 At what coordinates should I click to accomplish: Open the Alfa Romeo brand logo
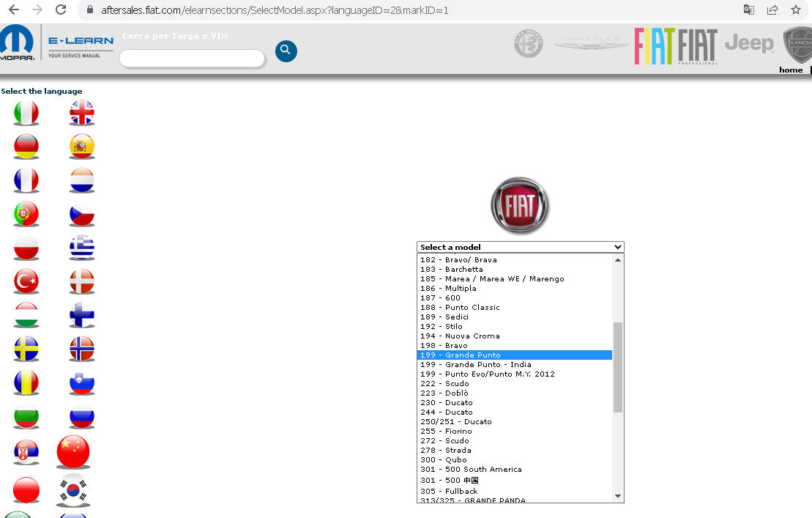click(x=528, y=43)
